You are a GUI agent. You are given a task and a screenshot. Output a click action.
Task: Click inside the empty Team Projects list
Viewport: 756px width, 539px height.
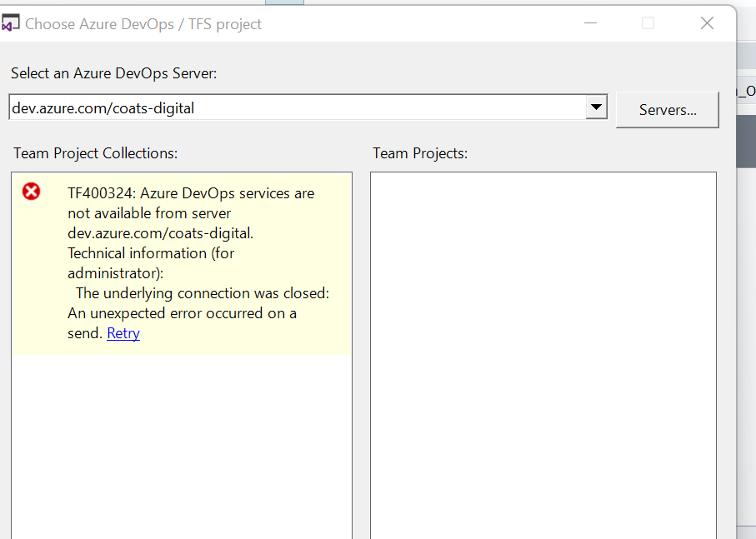point(543,350)
